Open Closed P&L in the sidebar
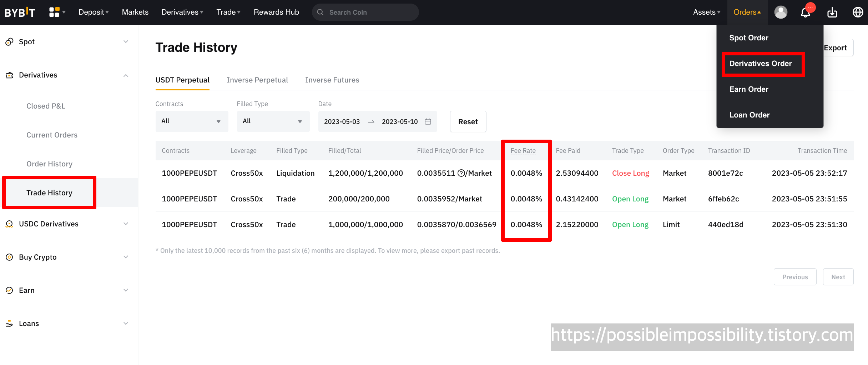Image resolution: width=868 pixels, height=365 pixels. click(46, 106)
